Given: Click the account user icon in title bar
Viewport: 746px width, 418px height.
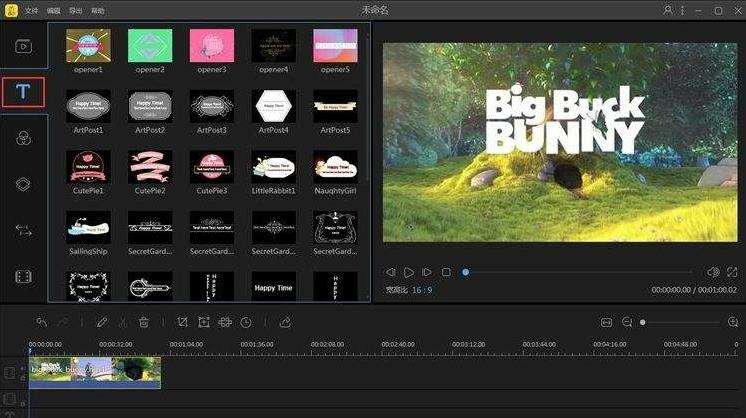Looking at the screenshot, I should pyautogui.click(x=668, y=10).
